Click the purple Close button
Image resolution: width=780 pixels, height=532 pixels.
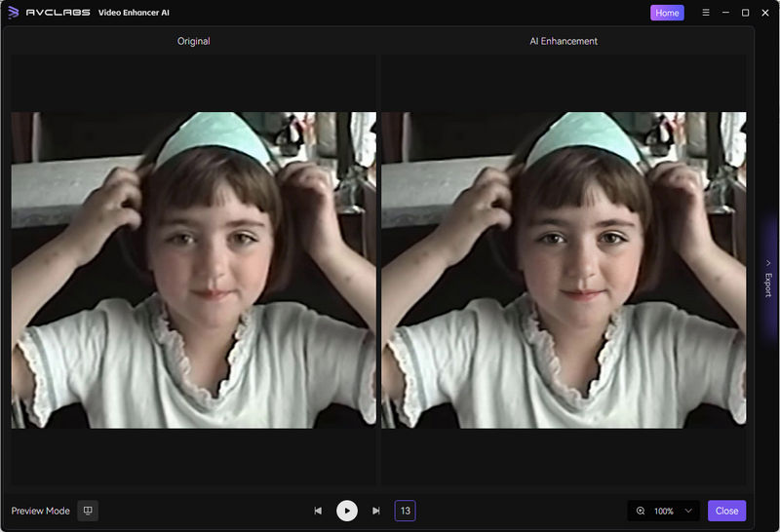point(726,511)
